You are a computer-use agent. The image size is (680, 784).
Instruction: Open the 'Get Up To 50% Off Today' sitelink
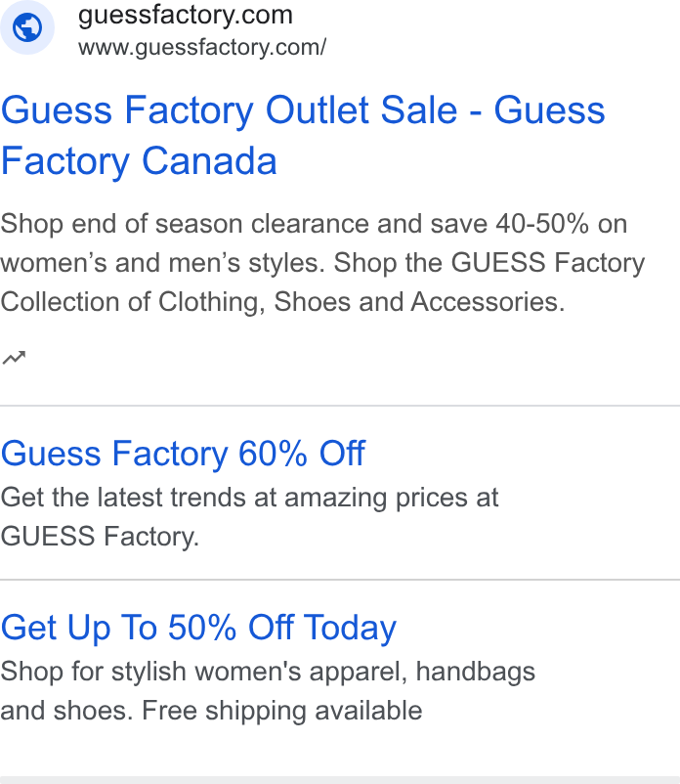[198, 628]
